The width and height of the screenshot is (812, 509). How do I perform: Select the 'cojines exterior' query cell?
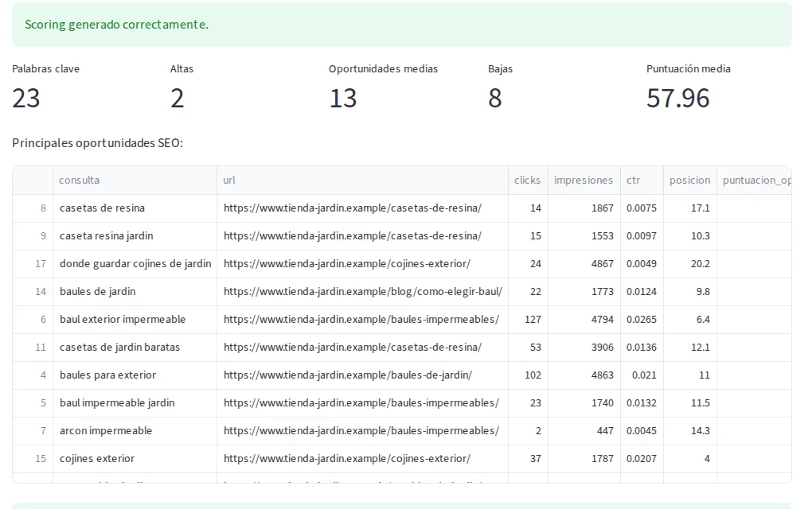pyautogui.click(x=135, y=459)
